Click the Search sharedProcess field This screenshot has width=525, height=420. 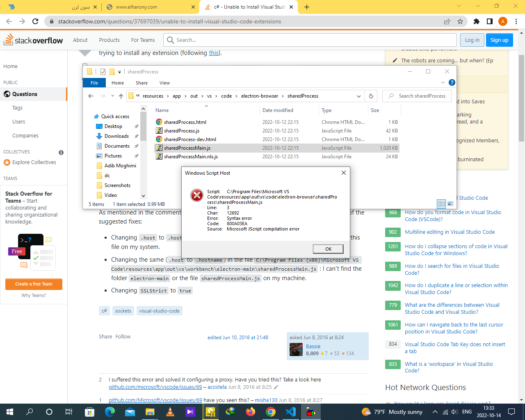tap(417, 96)
